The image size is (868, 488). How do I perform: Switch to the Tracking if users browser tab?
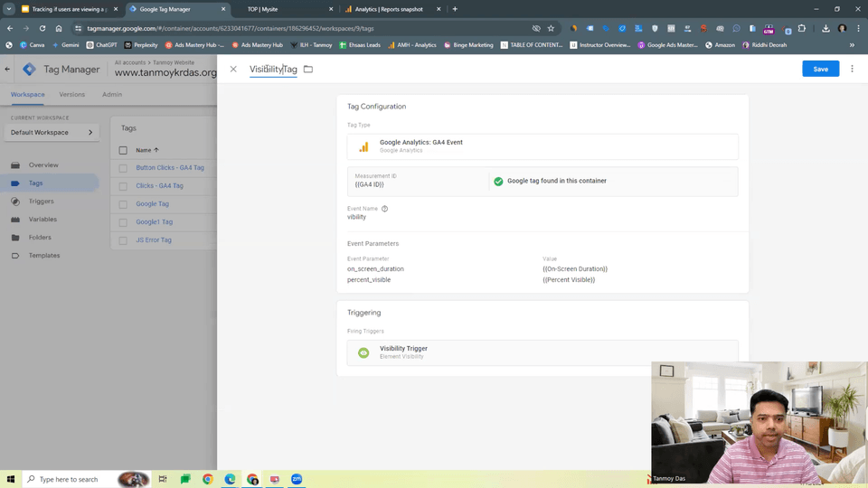click(70, 9)
